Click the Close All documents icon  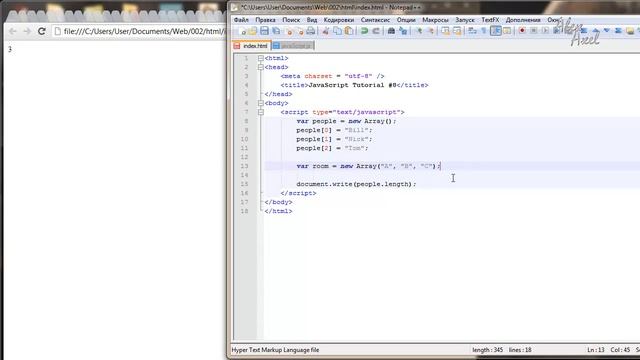300,31
